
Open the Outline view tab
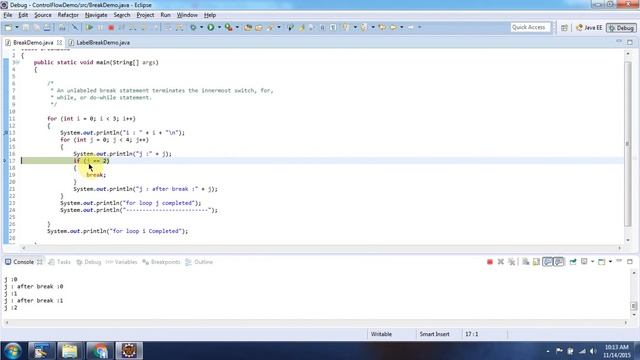pyautogui.click(x=199, y=262)
